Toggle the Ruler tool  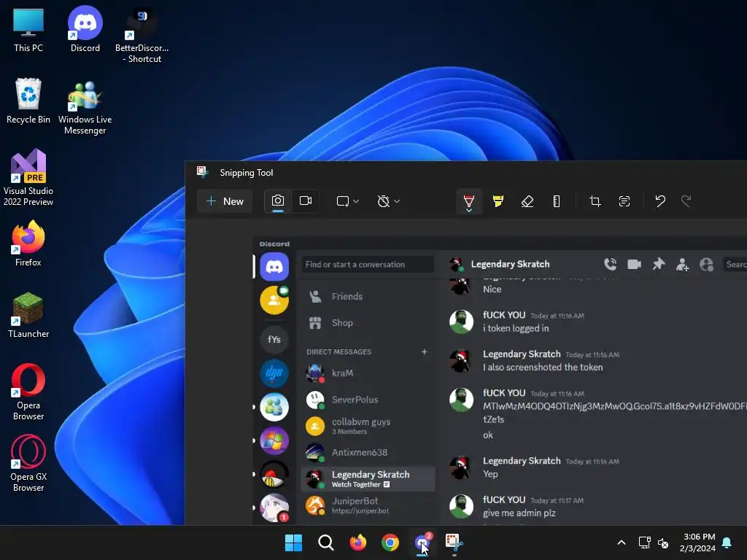[556, 201]
